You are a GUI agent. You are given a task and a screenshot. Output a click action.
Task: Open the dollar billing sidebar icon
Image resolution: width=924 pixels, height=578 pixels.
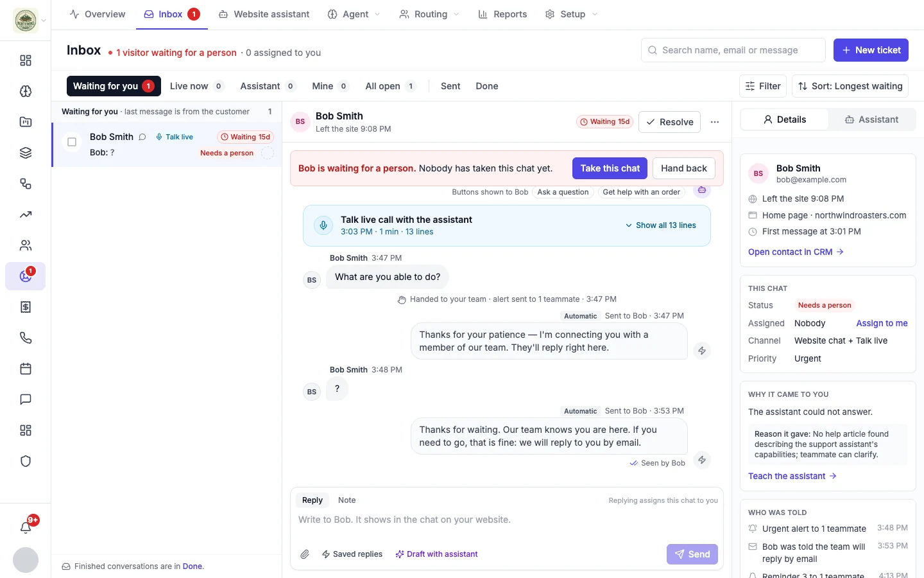tap(26, 307)
